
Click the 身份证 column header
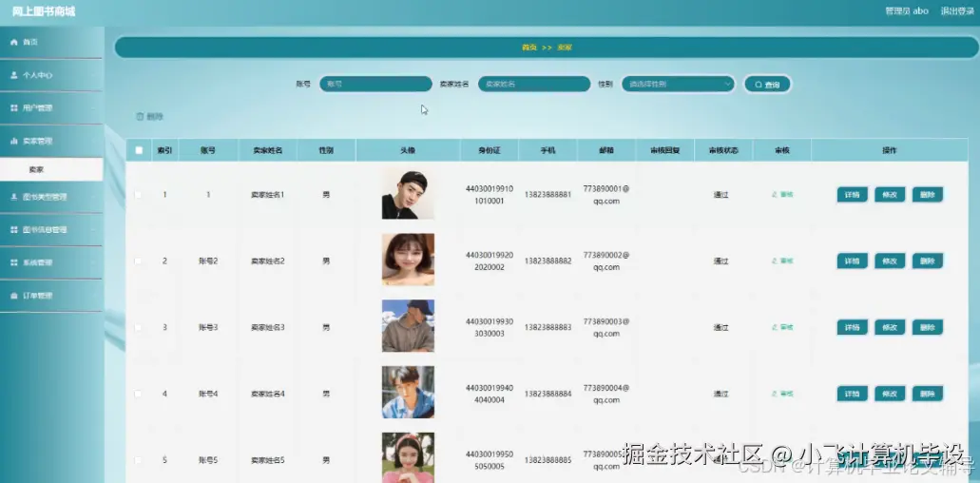click(x=490, y=150)
